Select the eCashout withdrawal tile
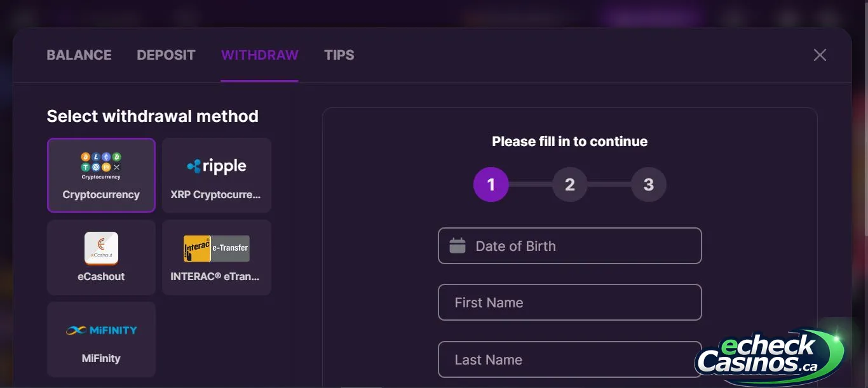 click(101, 257)
